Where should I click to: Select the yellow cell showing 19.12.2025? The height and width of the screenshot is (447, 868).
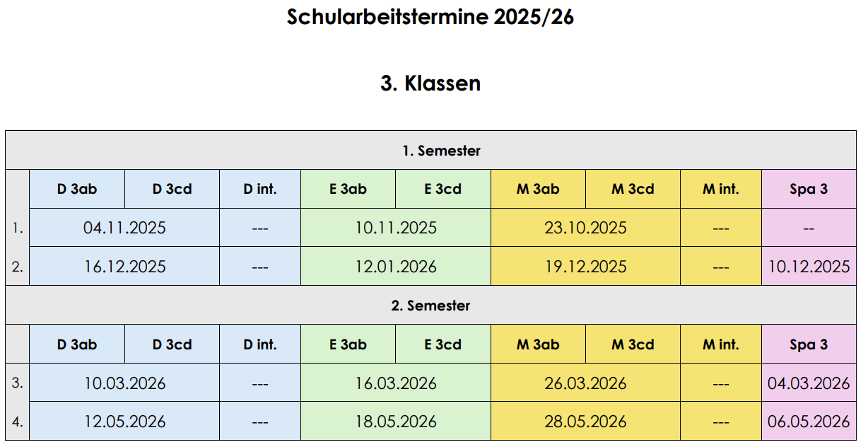pos(585,267)
